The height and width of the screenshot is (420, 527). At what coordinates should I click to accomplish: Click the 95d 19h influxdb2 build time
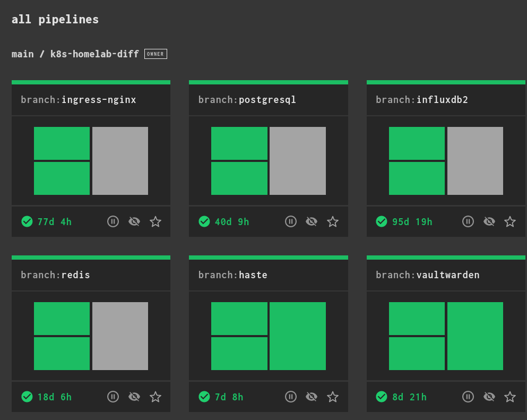tap(412, 221)
